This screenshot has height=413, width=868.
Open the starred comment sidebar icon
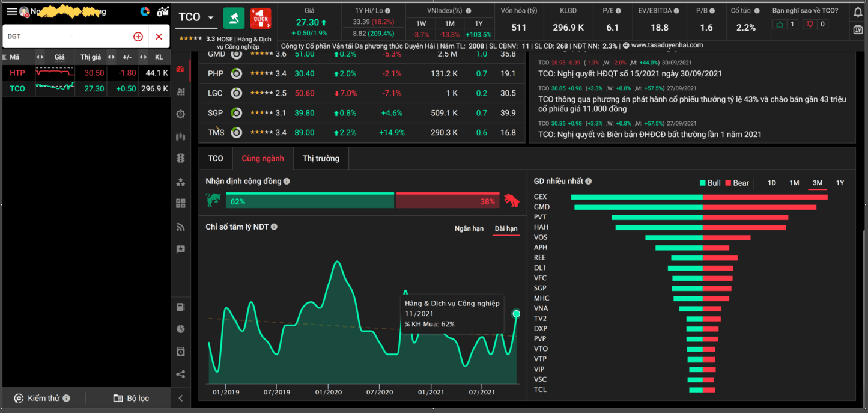[x=180, y=249]
